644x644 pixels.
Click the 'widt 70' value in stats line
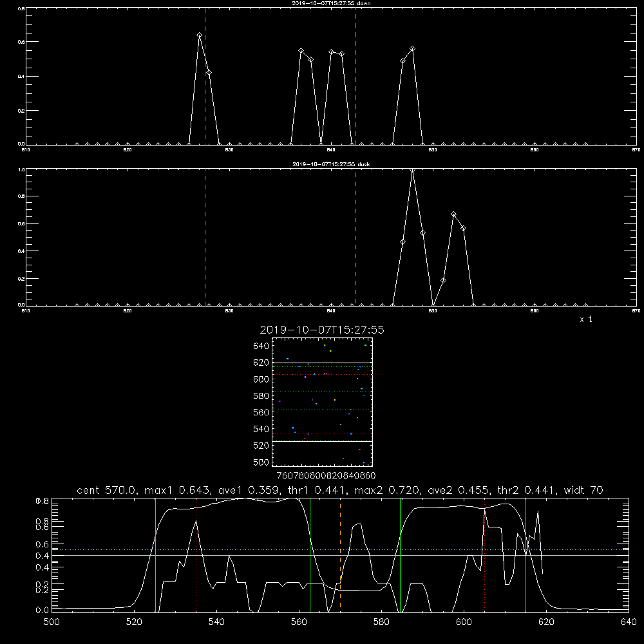tap(583, 490)
